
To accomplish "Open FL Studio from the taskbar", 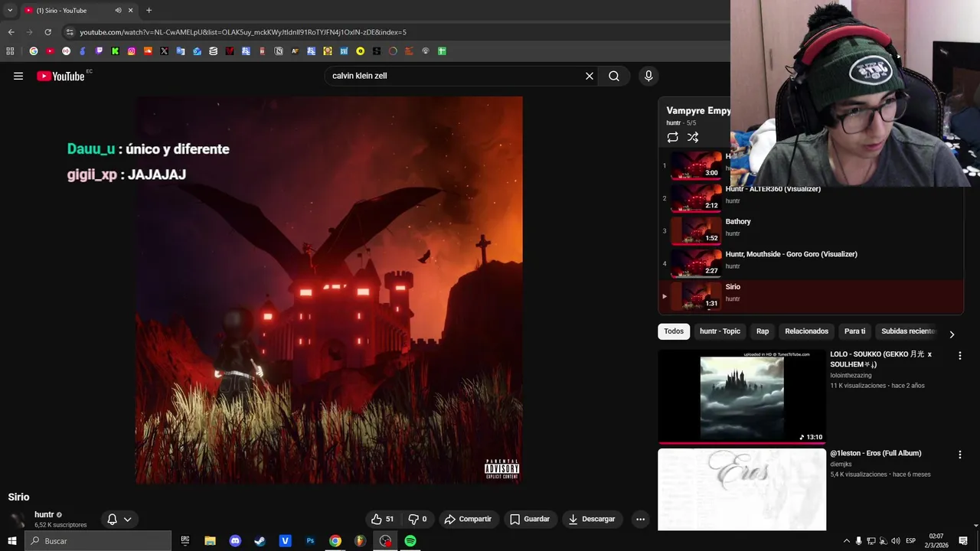I will point(360,541).
